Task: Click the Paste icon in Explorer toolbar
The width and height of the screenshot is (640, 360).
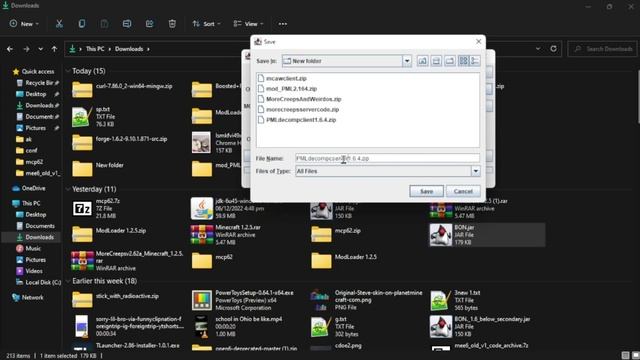Action: click(104, 24)
